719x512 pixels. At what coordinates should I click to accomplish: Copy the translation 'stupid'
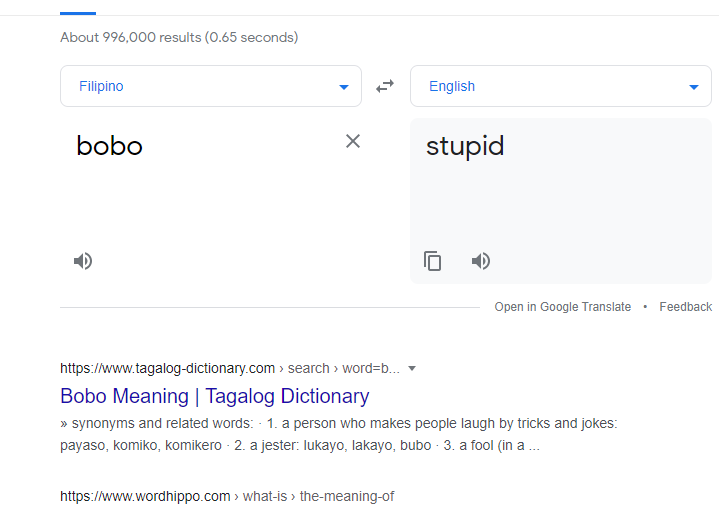point(432,261)
